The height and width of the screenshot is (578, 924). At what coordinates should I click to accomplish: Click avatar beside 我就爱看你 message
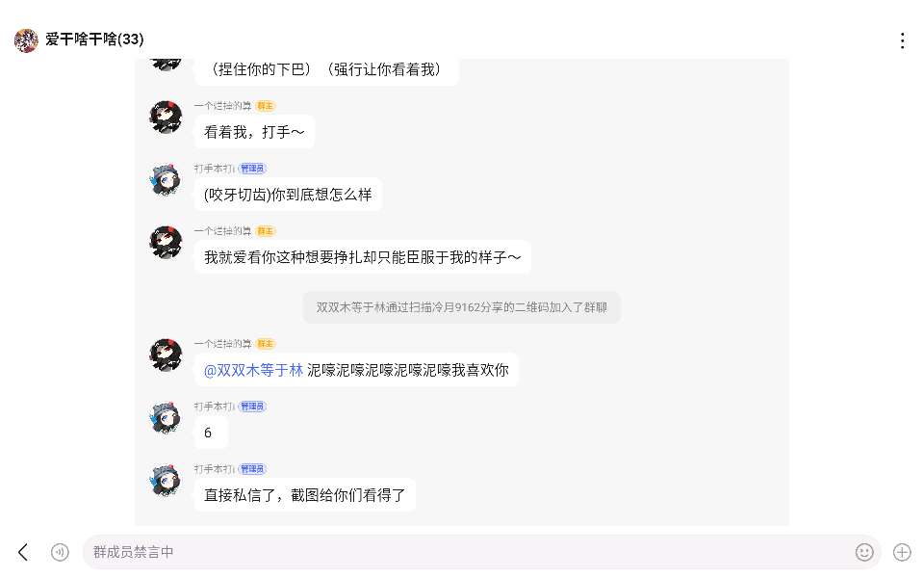(x=166, y=243)
